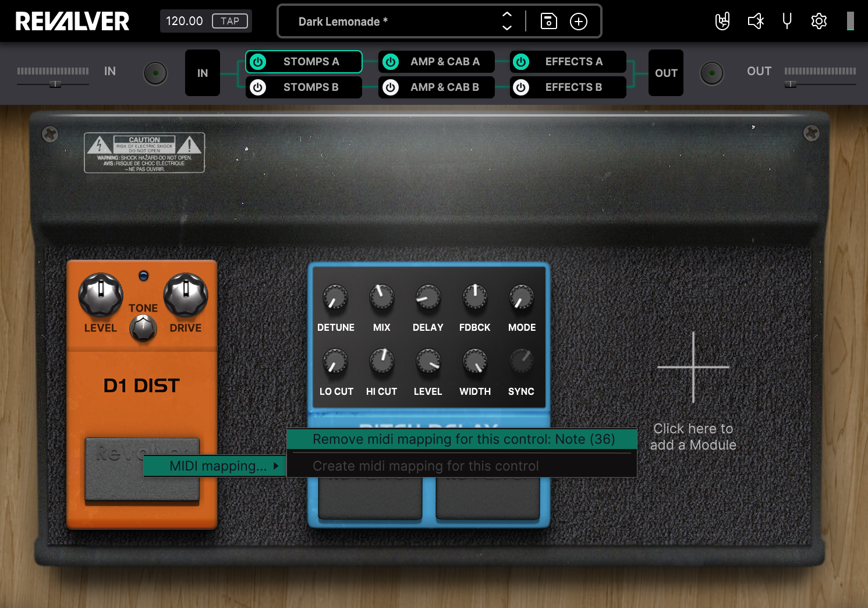Adjust the OUT level slider handle
This screenshot has height=608, width=868.
pos(790,84)
